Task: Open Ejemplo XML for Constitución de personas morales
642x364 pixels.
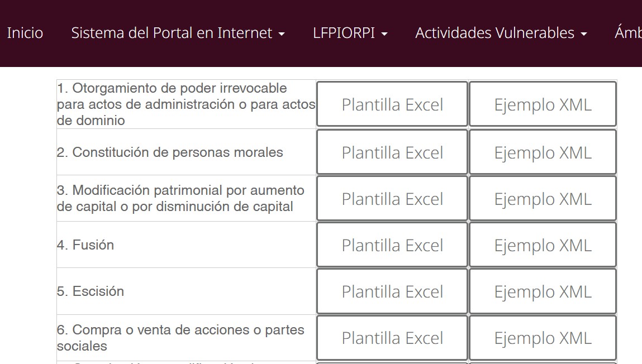Action: tap(542, 152)
